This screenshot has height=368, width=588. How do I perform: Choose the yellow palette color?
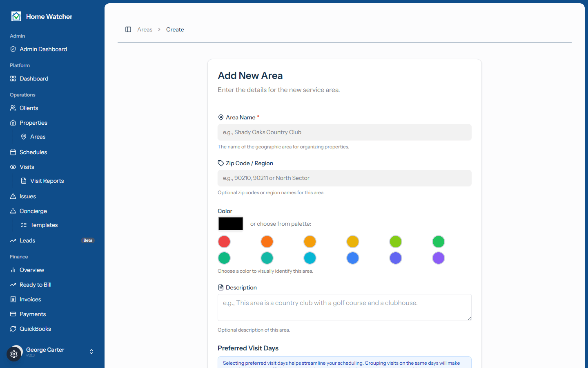point(353,242)
